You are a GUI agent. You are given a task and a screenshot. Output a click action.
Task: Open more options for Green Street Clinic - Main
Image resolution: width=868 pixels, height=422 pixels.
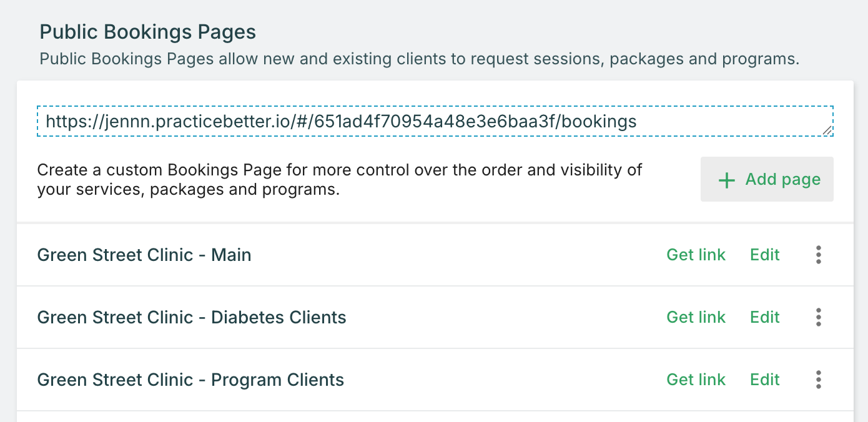(x=818, y=255)
